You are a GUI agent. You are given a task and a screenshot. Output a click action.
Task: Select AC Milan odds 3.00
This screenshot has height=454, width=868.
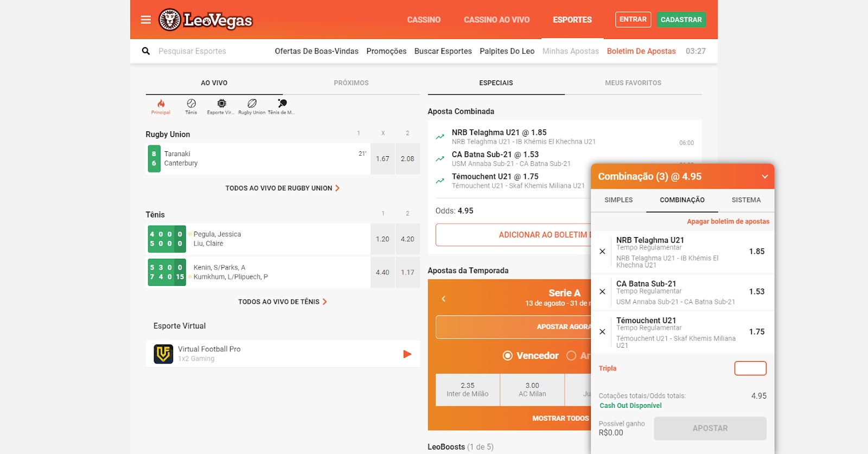click(x=532, y=390)
